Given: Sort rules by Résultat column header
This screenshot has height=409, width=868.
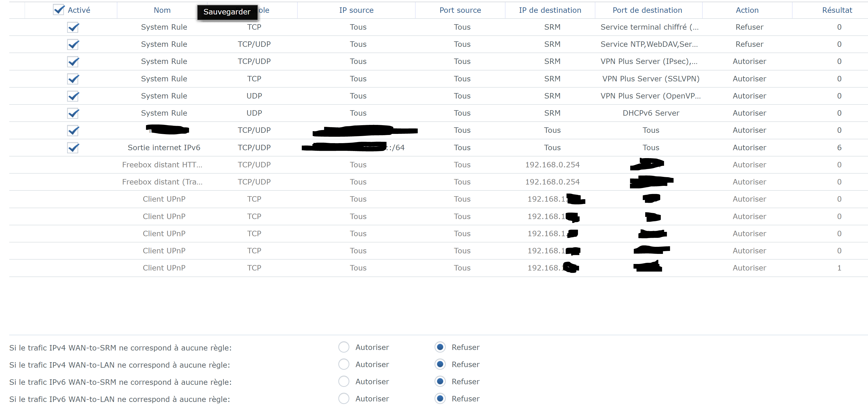Looking at the screenshot, I should pyautogui.click(x=837, y=10).
